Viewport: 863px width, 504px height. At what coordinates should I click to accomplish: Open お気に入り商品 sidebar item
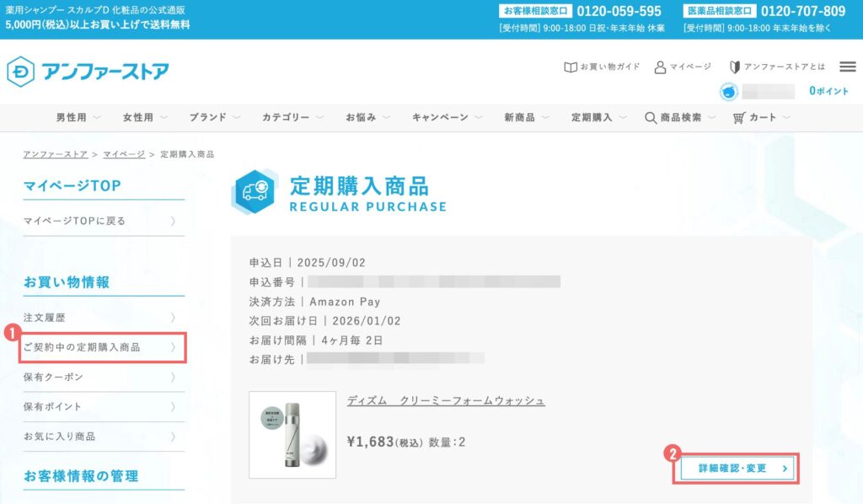click(x=104, y=437)
